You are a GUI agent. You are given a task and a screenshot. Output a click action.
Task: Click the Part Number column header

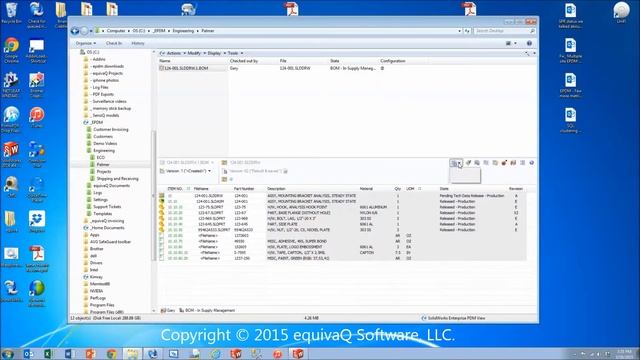pos(244,189)
